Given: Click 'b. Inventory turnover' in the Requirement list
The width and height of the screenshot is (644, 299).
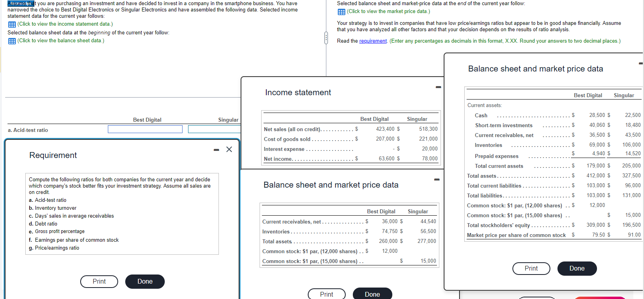Looking at the screenshot, I should coord(53,208).
